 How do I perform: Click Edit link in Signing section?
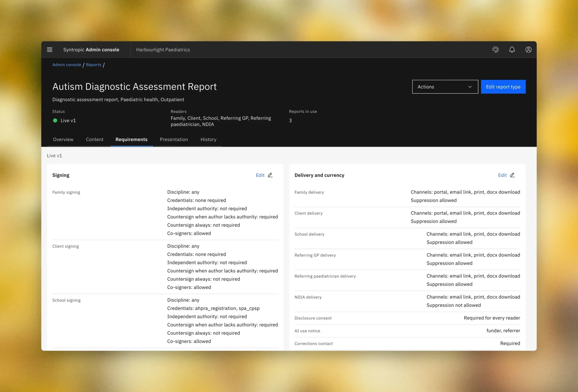[x=260, y=175]
